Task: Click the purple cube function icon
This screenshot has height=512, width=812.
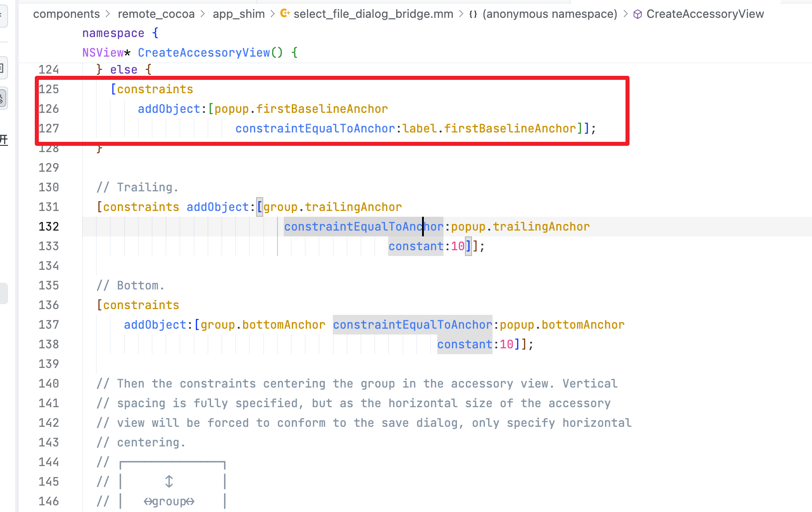Action: point(638,14)
